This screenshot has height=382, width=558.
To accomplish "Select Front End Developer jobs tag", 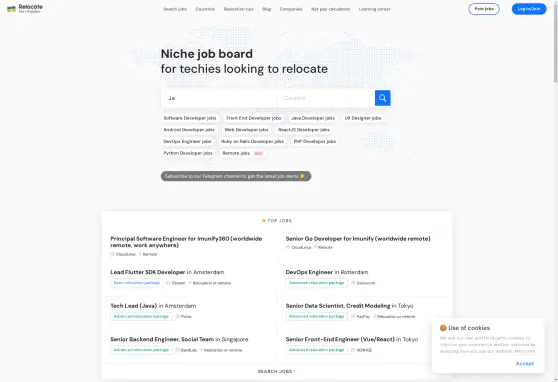I will click(x=254, y=118).
